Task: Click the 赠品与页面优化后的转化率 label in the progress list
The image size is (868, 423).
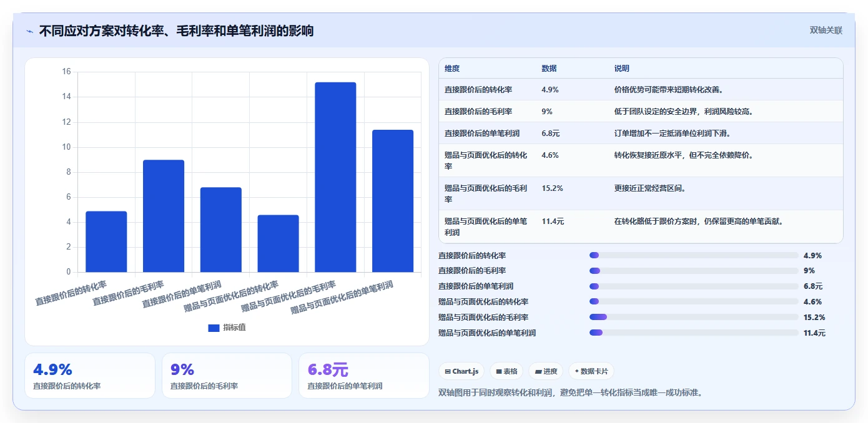Action: pyautogui.click(x=483, y=301)
